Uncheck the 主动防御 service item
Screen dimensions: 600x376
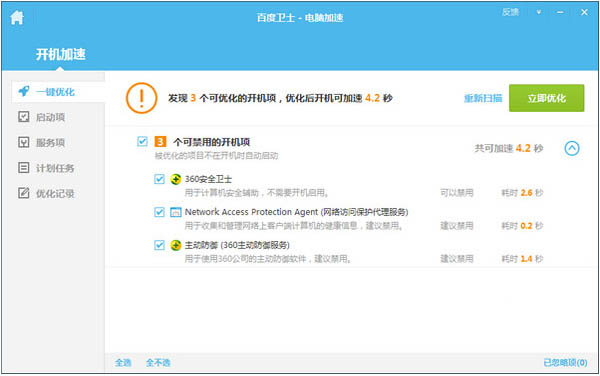[159, 245]
